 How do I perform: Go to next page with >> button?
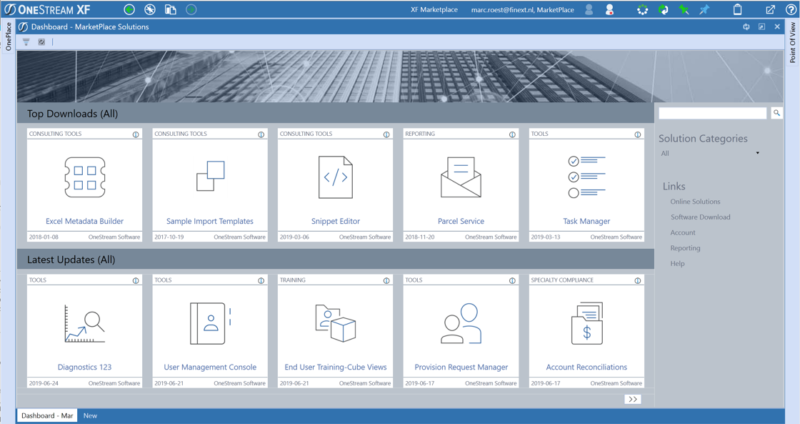coord(633,399)
